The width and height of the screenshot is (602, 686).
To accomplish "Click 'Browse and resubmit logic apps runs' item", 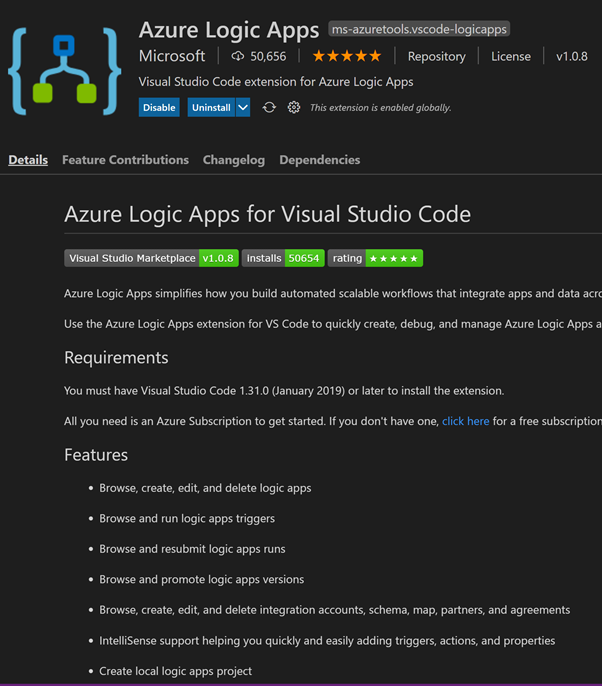I will pyautogui.click(x=192, y=549).
